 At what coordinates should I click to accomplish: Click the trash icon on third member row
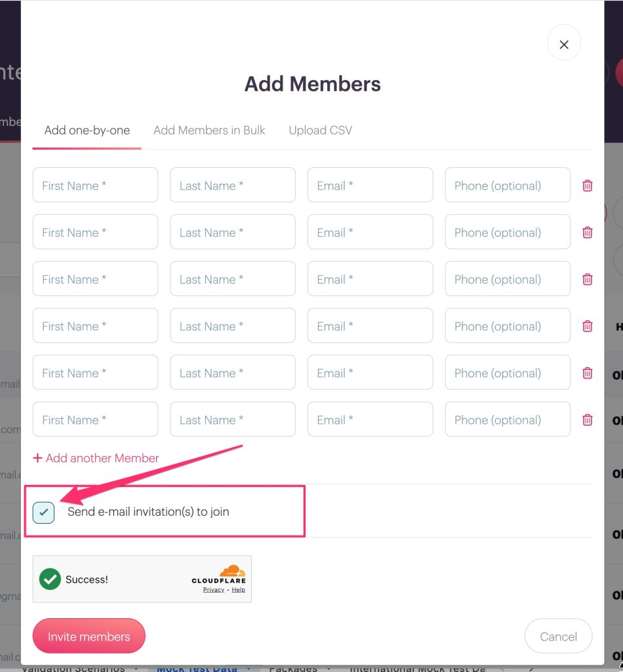(587, 279)
